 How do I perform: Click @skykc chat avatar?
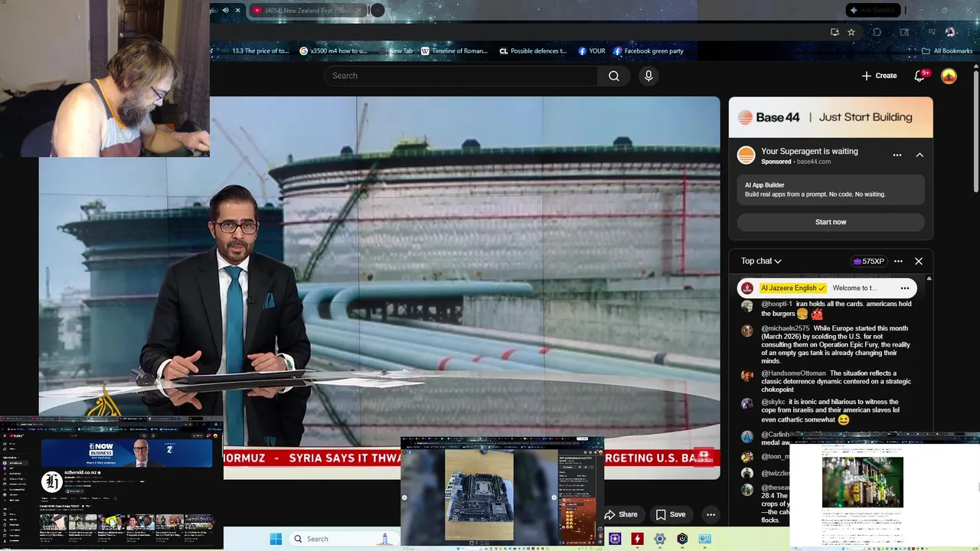point(747,403)
